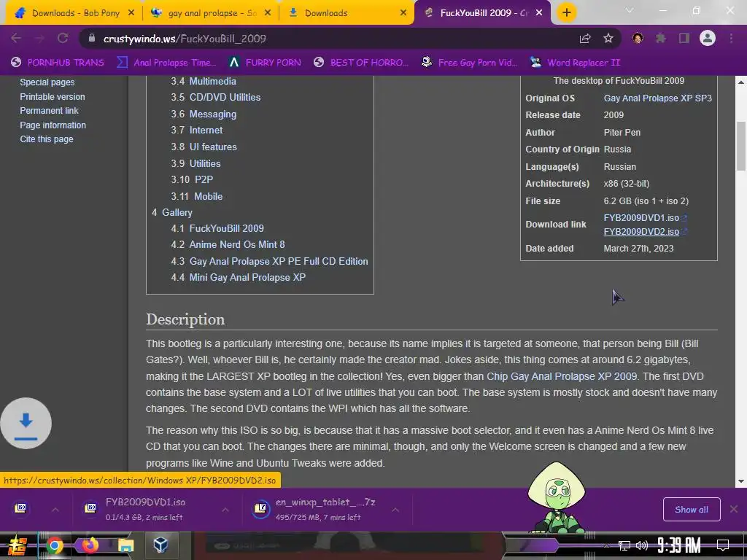Jump to 3.7 Internet contents entry
This screenshot has width=747, height=560.
pos(197,130)
